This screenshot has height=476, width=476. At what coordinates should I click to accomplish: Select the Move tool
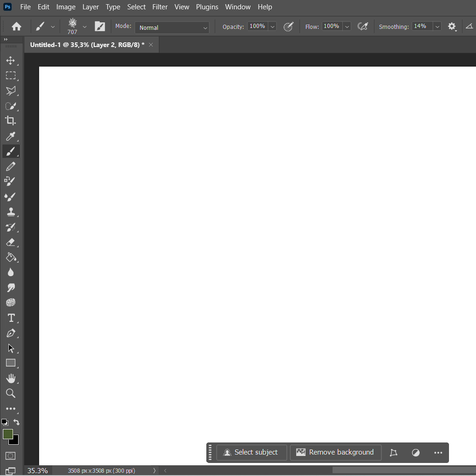click(x=11, y=61)
